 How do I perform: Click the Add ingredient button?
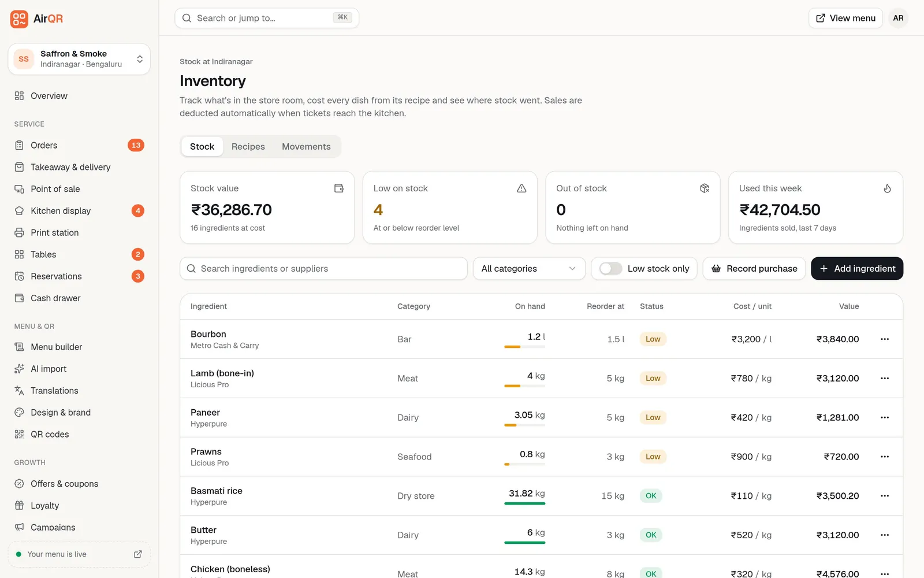[857, 269]
